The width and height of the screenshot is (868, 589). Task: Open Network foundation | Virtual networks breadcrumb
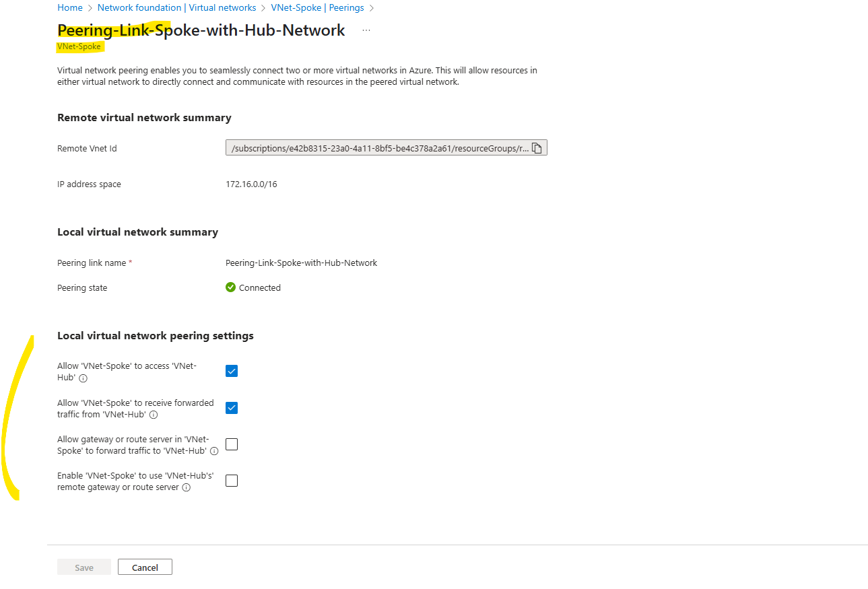[176, 8]
